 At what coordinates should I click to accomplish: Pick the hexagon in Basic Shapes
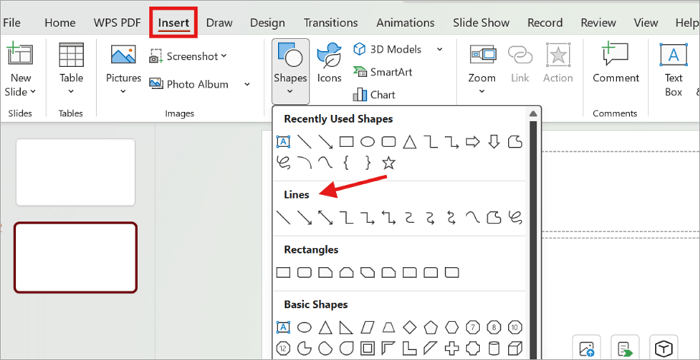(x=451, y=327)
